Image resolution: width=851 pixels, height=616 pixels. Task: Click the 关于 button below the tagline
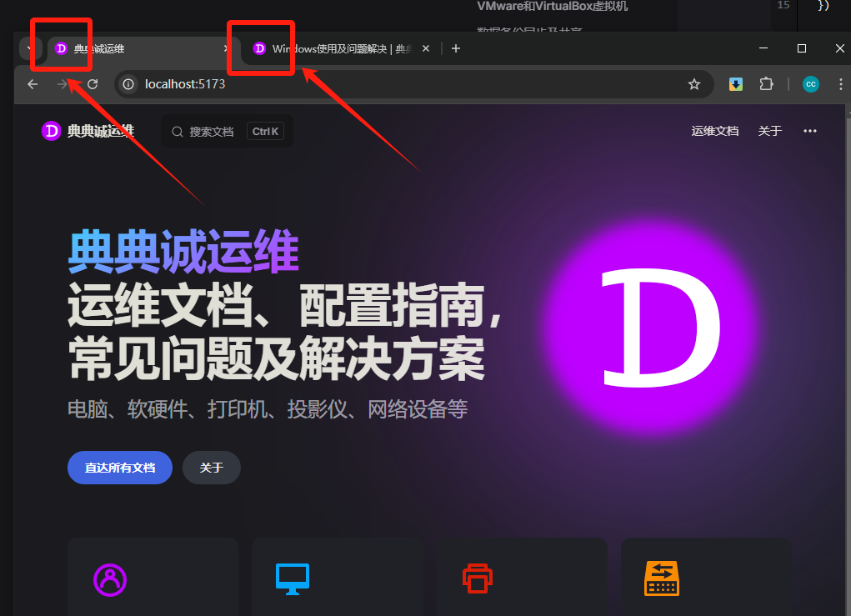(x=212, y=468)
